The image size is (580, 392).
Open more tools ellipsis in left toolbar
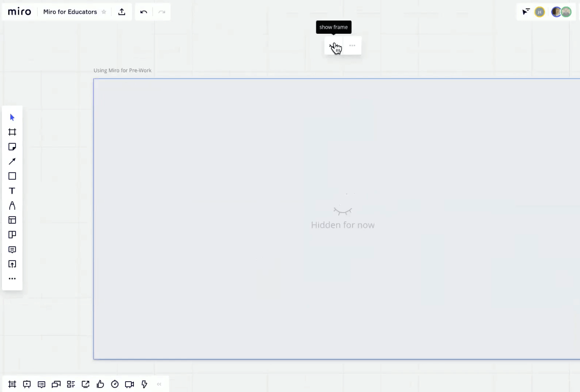(12, 279)
